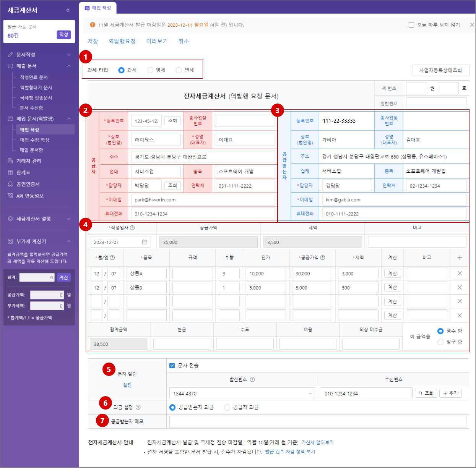Click help icon next to 발신번호

click(x=252, y=379)
